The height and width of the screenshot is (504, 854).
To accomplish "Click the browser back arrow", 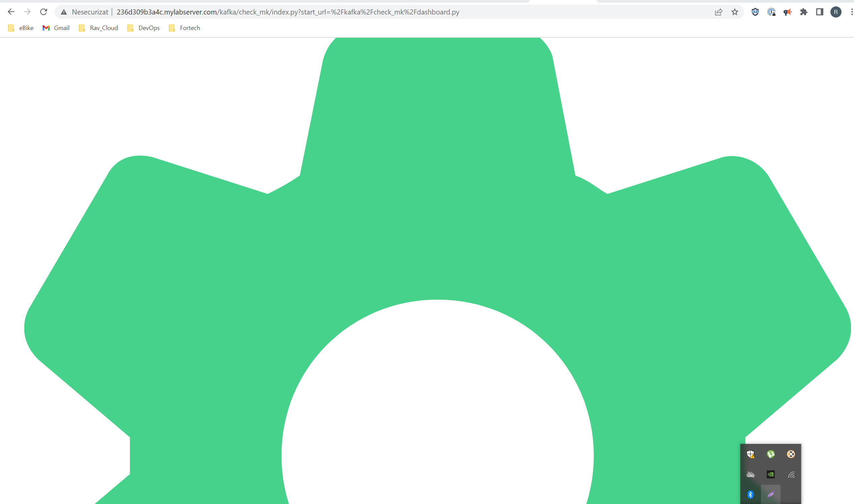I will 11,12.
